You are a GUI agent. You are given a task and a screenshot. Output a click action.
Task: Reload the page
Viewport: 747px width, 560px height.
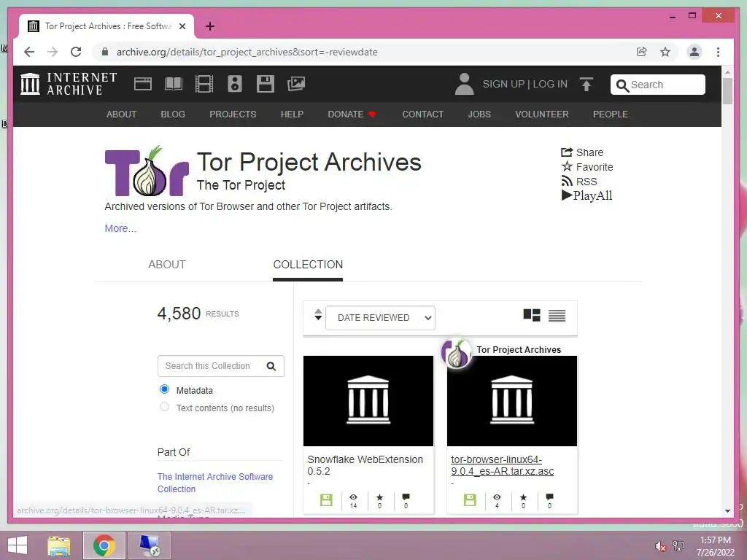[x=76, y=52]
